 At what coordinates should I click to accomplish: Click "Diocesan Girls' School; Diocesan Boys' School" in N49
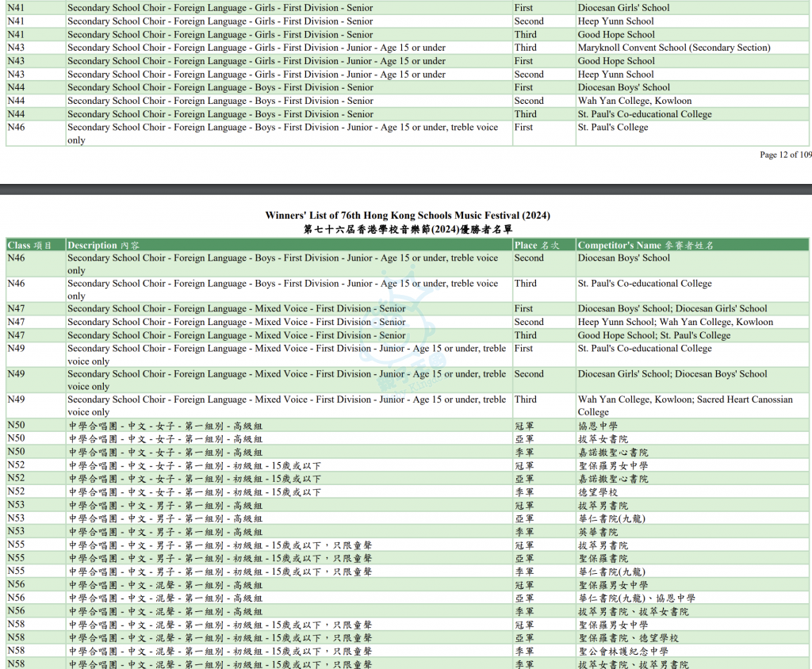click(x=672, y=374)
